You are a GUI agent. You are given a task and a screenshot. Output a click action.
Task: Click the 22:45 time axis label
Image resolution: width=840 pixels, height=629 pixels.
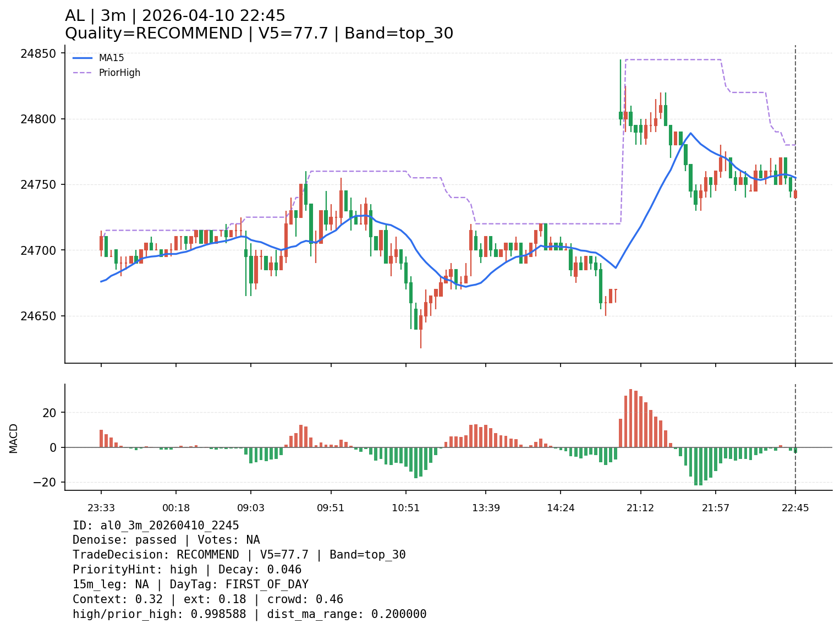[x=795, y=508]
